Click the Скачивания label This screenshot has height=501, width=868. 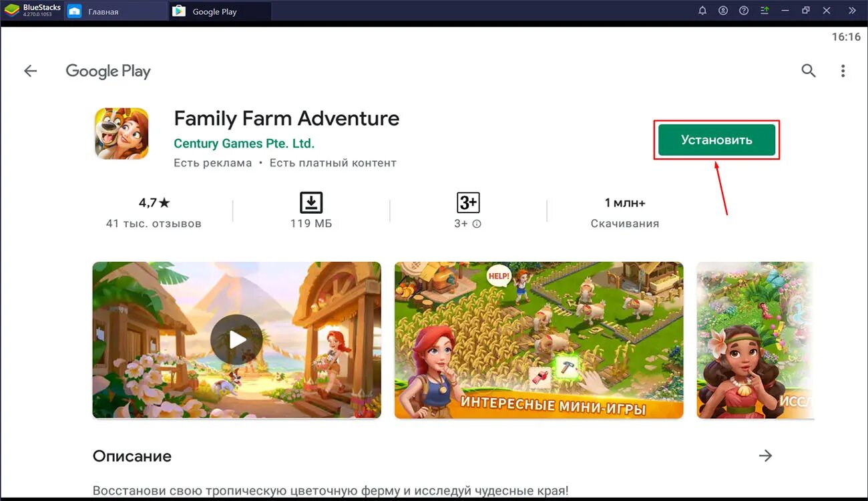pos(625,224)
